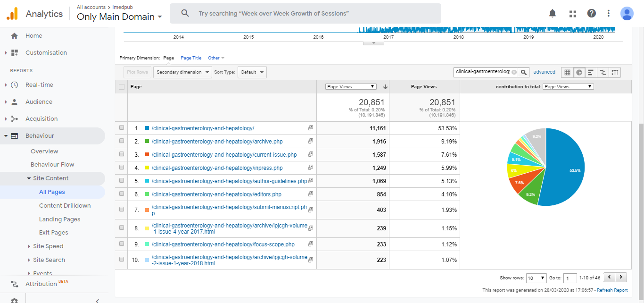Screen dimensions: 644x303
Task: Open the contribution to total metric dropdown
Action: tap(568, 87)
